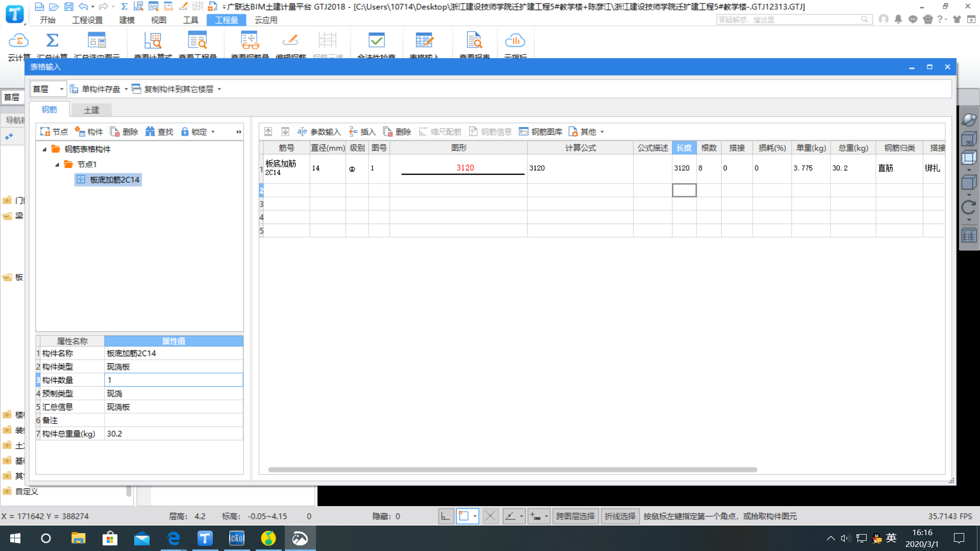Click the 云计算 cloud calculate icon

click(x=18, y=41)
